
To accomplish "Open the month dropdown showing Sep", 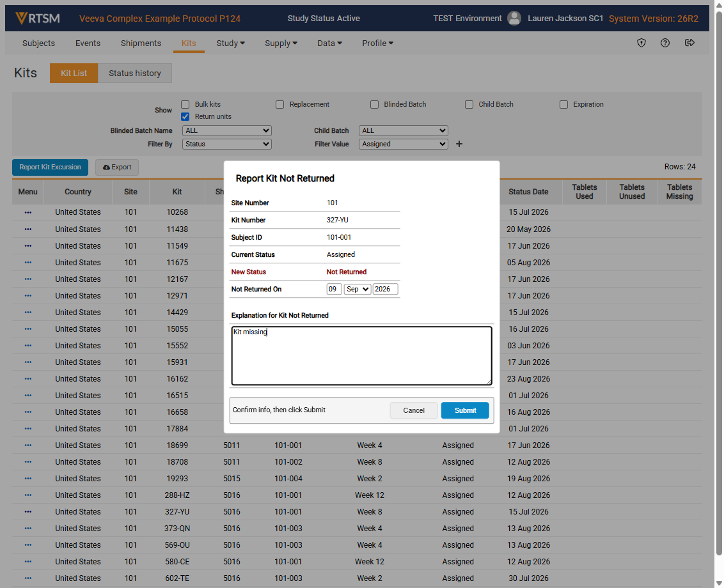I will pos(358,289).
